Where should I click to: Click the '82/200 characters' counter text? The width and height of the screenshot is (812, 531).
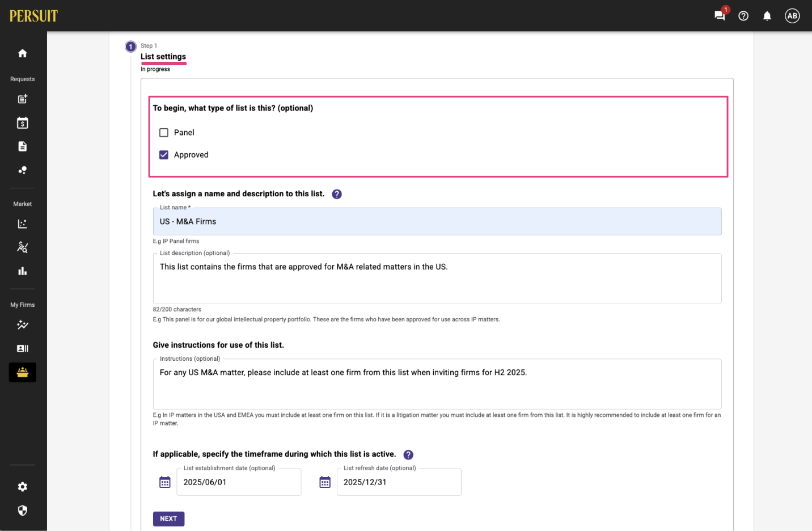(177, 310)
